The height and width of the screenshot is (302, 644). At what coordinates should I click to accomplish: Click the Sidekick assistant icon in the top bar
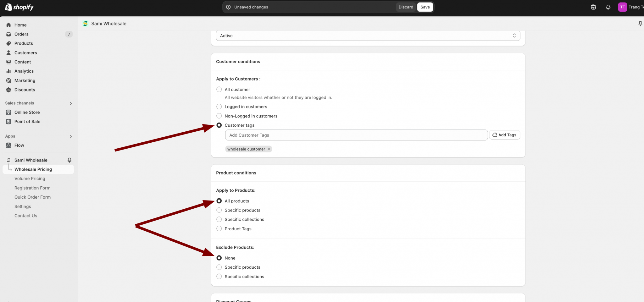pos(593,7)
